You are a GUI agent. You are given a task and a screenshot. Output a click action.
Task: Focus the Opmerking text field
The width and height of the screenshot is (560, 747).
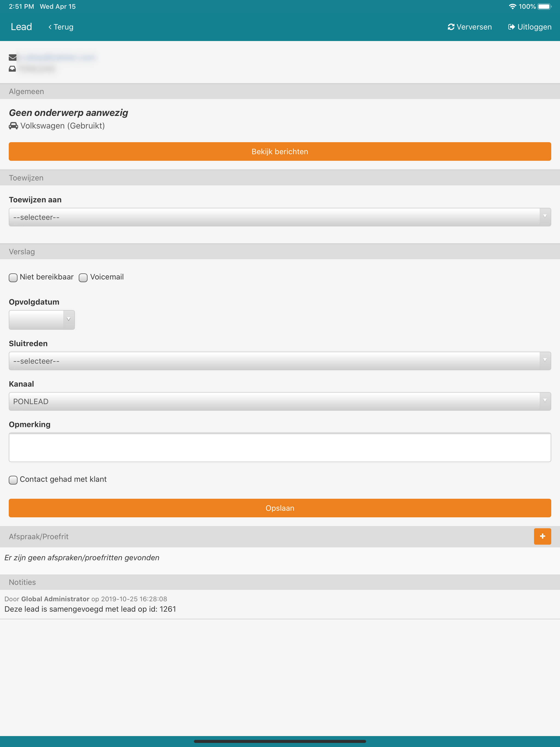[280, 447]
